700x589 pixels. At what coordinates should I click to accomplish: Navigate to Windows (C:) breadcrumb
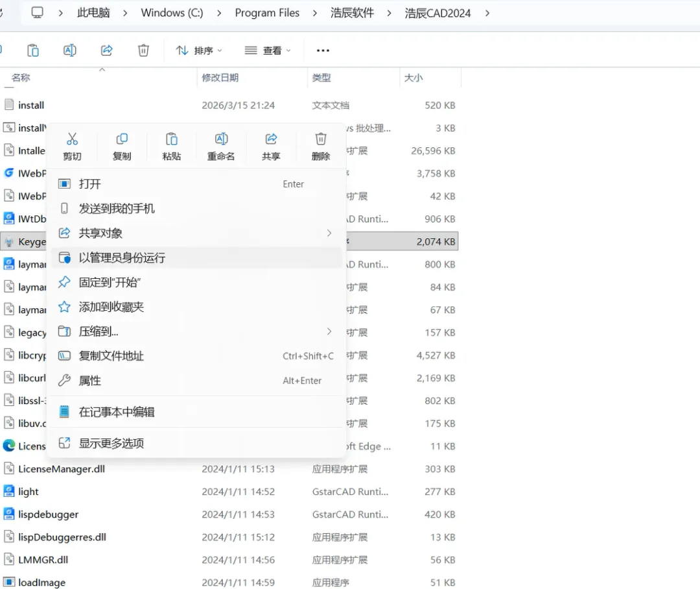pyautogui.click(x=172, y=13)
